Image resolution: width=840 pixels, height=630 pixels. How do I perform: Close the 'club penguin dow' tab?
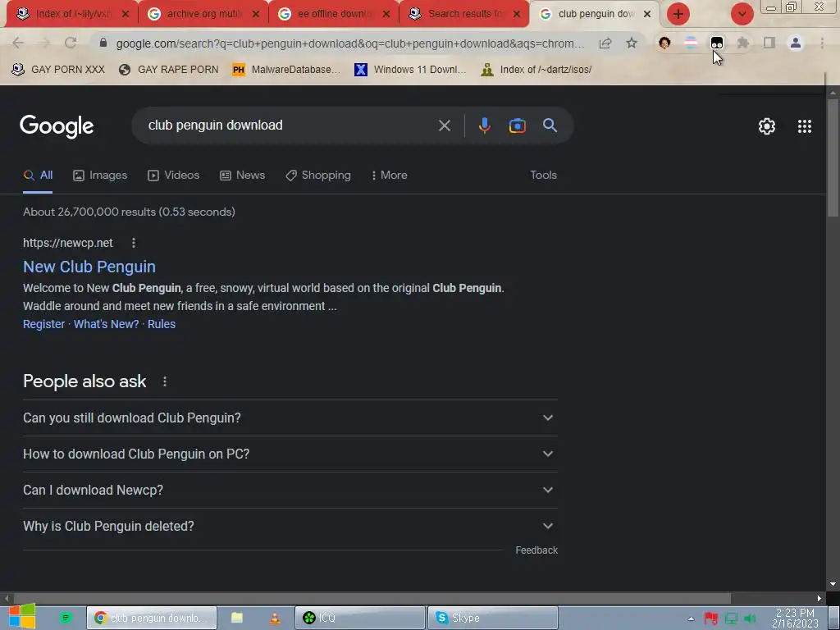click(647, 14)
